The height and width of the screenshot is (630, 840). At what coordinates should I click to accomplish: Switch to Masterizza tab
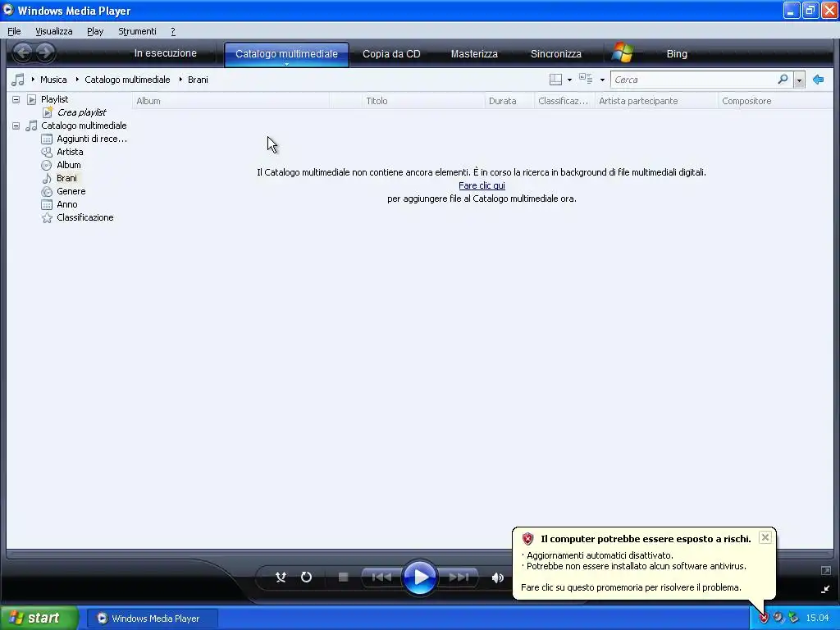pyautogui.click(x=474, y=53)
